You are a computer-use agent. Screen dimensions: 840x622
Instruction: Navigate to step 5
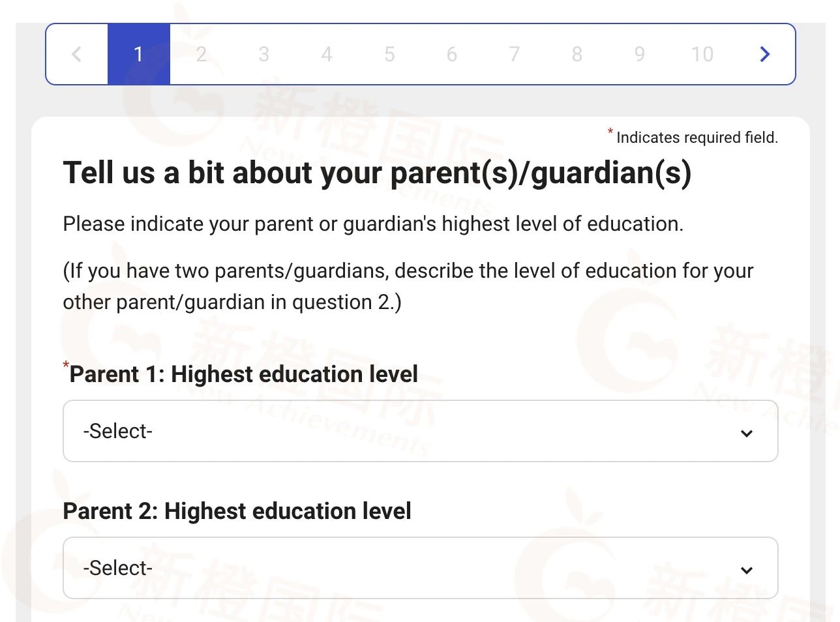coord(389,54)
